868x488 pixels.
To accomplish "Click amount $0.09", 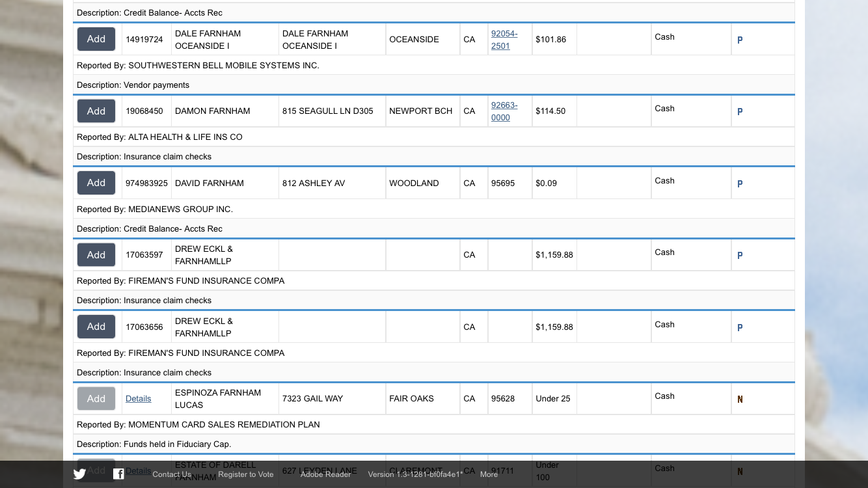I will coord(547,183).
